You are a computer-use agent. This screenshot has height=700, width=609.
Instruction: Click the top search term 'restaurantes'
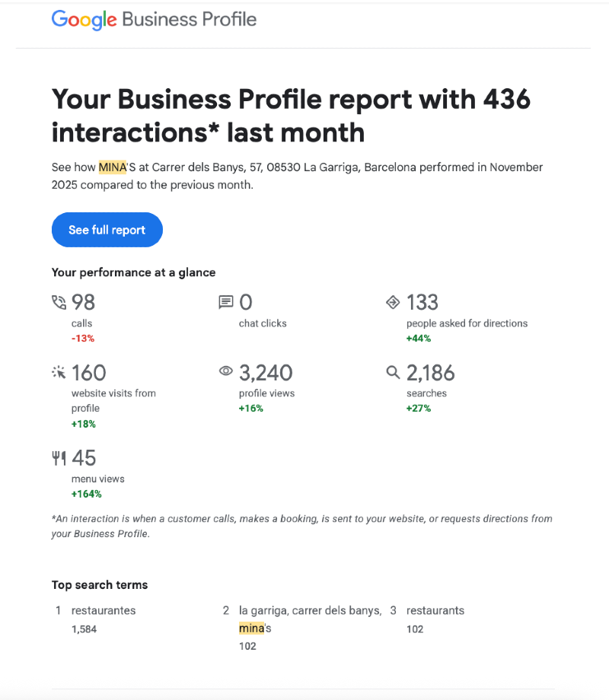(104, 610)
